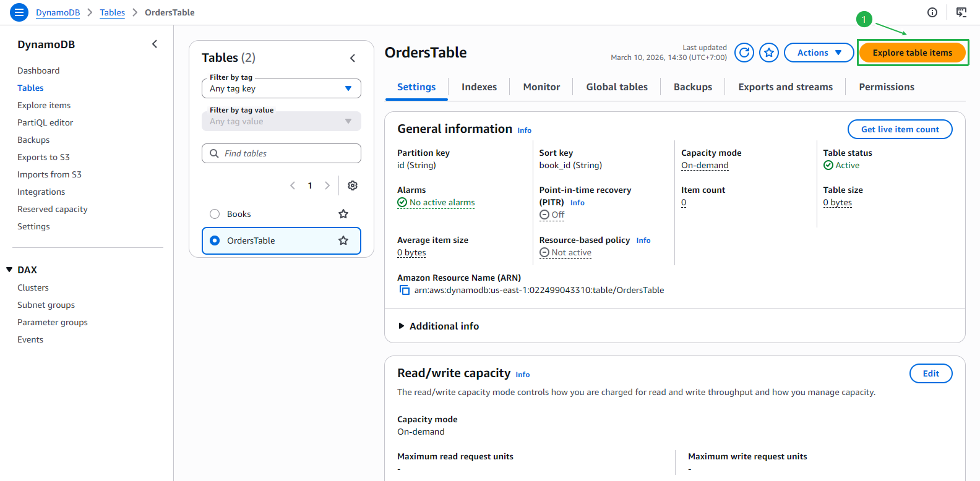Viewport: 980px width, 481px height.
Task: Open Exports to S3
Action: click(x=43, y=157)
